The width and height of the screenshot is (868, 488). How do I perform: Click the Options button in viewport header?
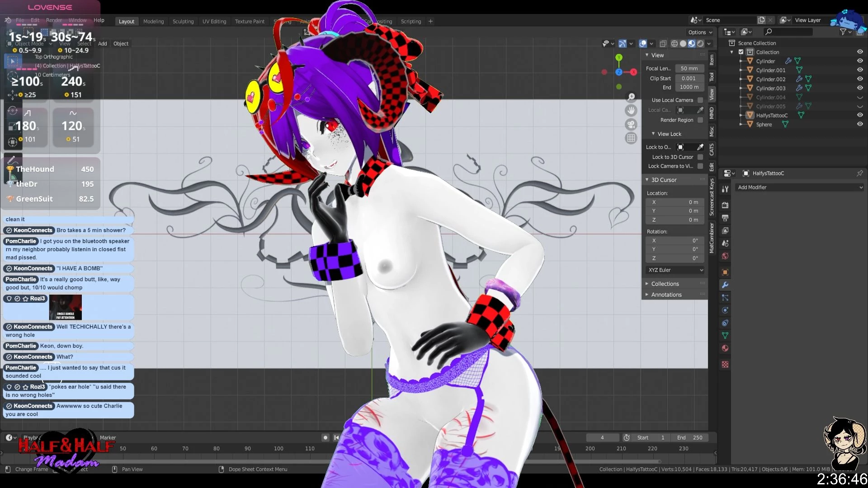click(x=700, y=33)
